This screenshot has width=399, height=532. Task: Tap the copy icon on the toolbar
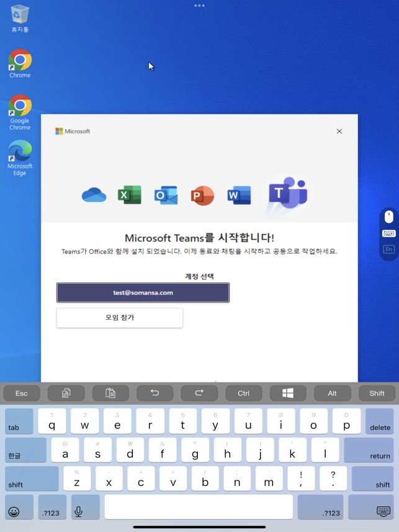tap(66, 393)
